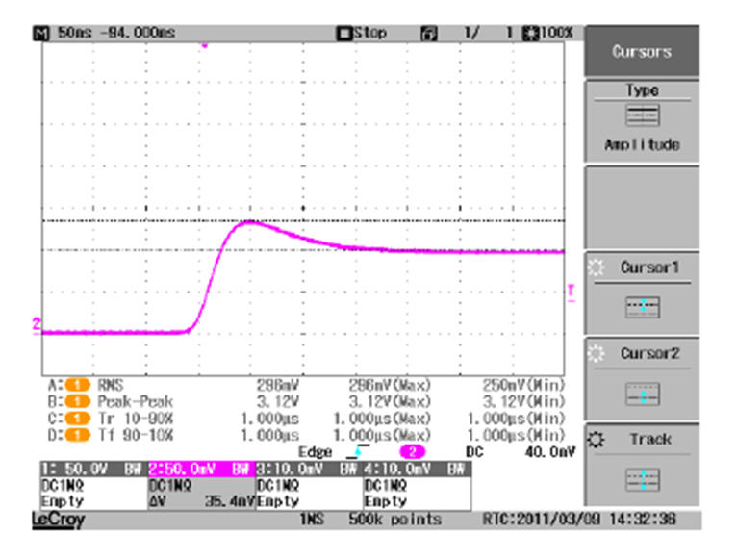Screen dimensions: 737x560
Task: Click the 100% intensity icon
Action: (x=531, y=33)
